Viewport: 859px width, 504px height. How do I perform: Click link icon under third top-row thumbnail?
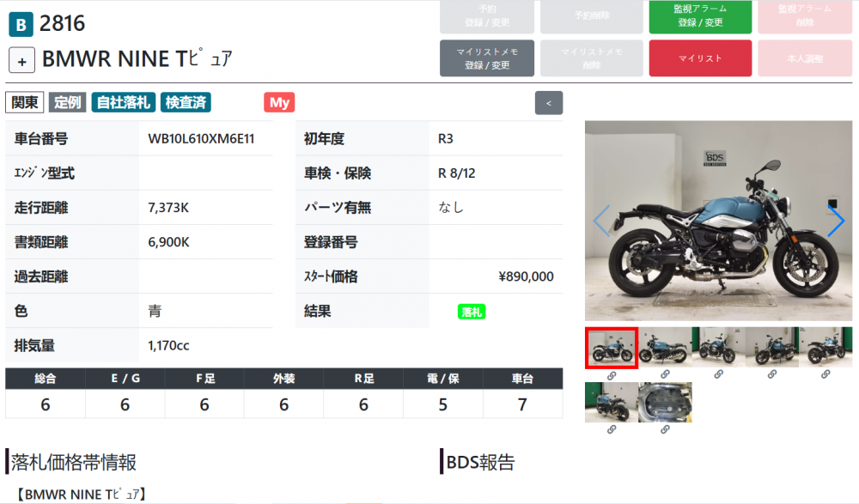(718, 374)
